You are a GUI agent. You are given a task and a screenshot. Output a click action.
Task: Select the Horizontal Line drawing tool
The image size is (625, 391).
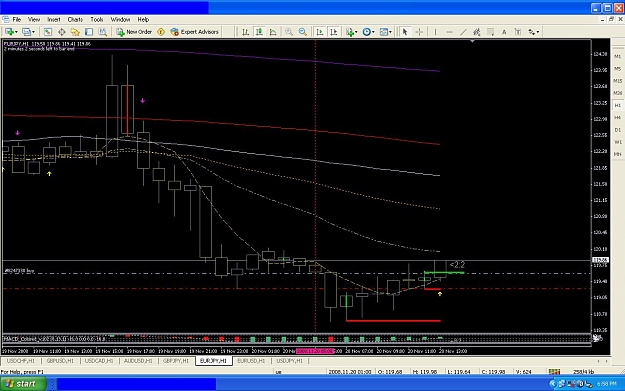(449, 32)
